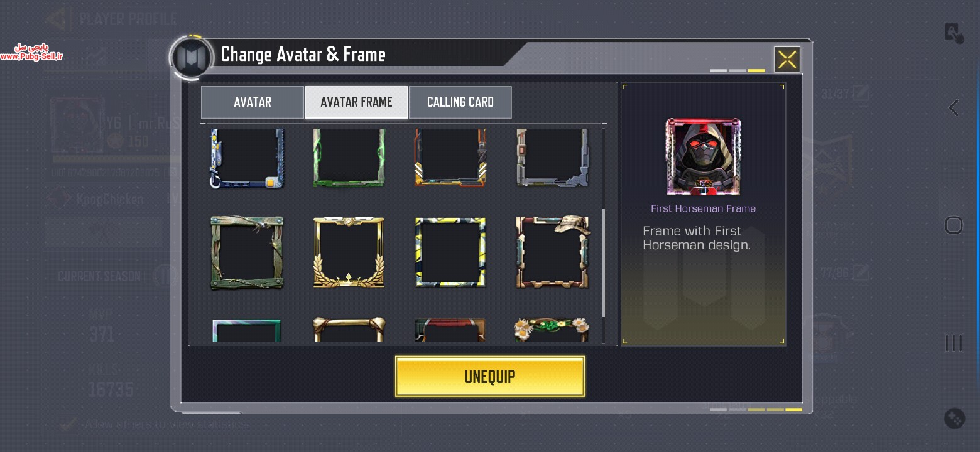The image size is (980, 452).
Task: Select the flower wreath frame
Action: pos(553,329)
